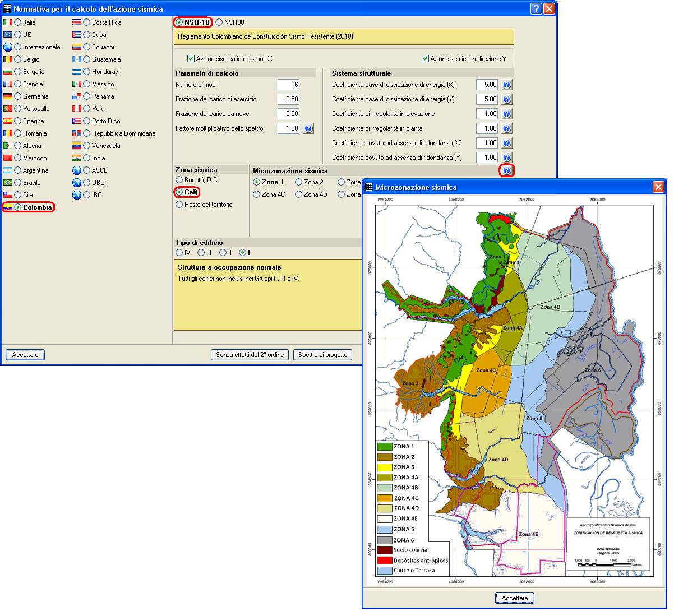Open help for assenza di ridondanza (X)
This screenshot has width=697, height=616.
[x=506, y=143]
